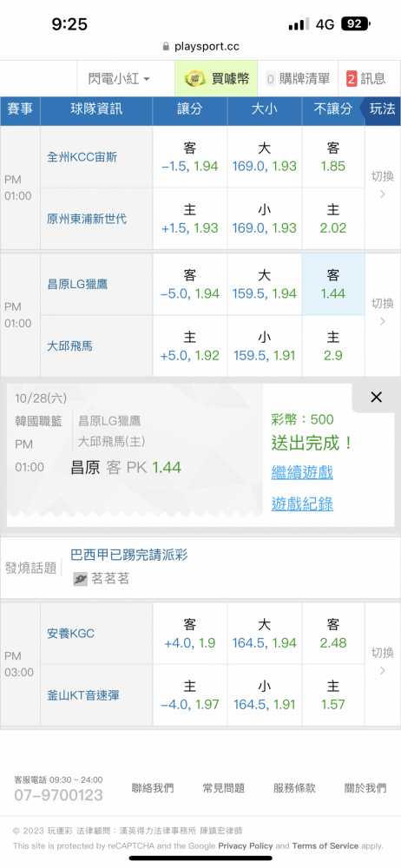Close the bet confirmation panel with X
The height and width of the screenshot is (868, 401).
[376, 397]
